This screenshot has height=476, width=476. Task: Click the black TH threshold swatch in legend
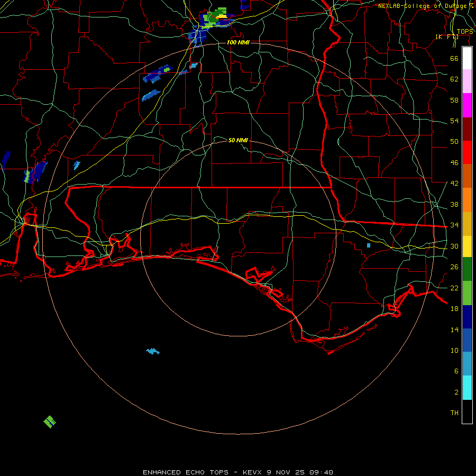pyautogui.click(x=467, y=411)
